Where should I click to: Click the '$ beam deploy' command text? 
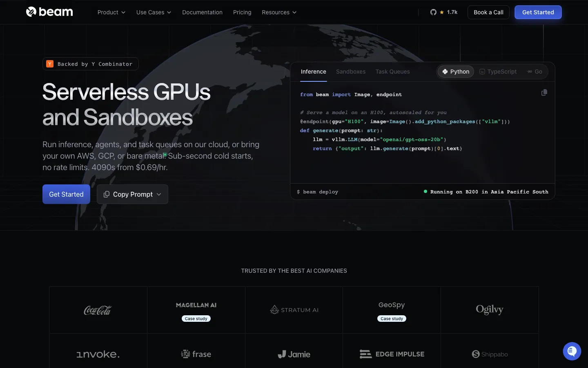tap(318, 192)
